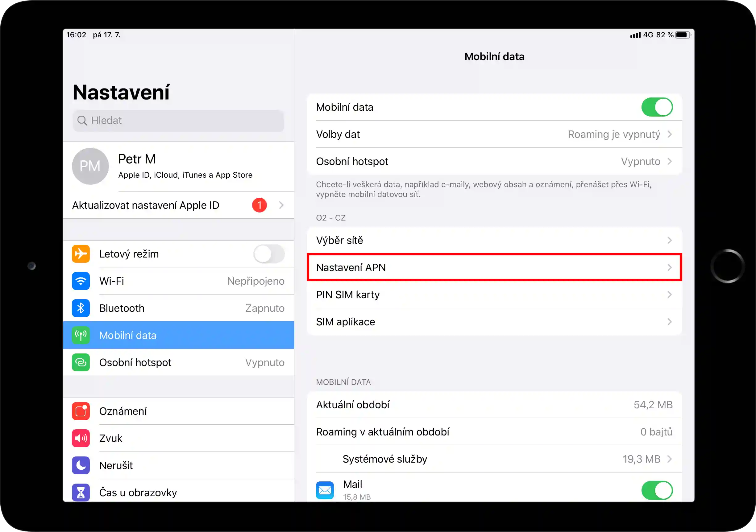The image size is (756, 532).
Task: Tap the Hledat search field
Action: point(178,120)
